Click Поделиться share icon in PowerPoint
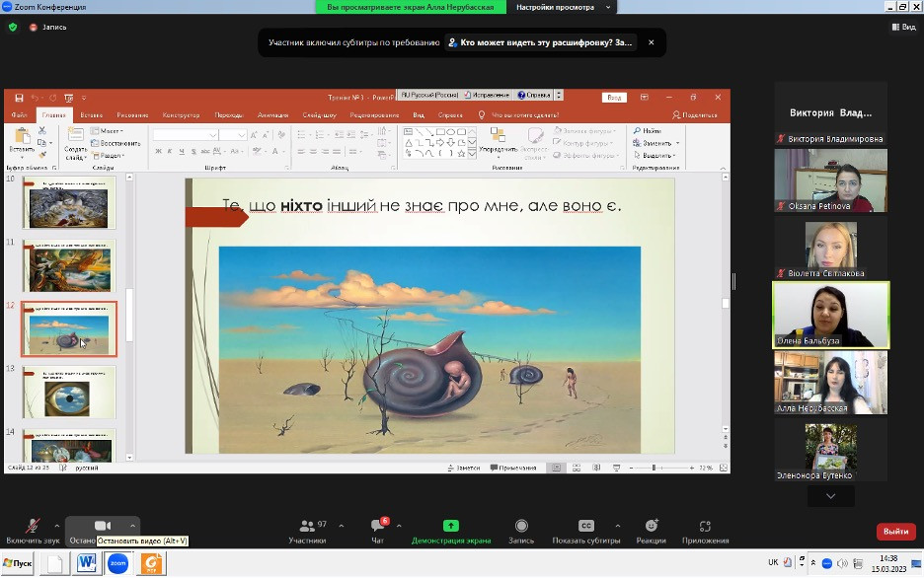Image resolution: width=924 pixels, height=578 pixels. coord(676,115)
